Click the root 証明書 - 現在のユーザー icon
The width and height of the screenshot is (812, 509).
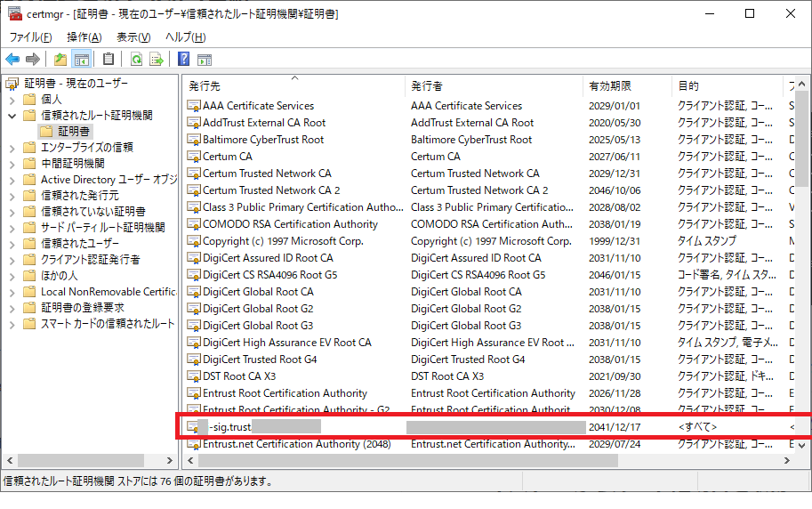12,84
